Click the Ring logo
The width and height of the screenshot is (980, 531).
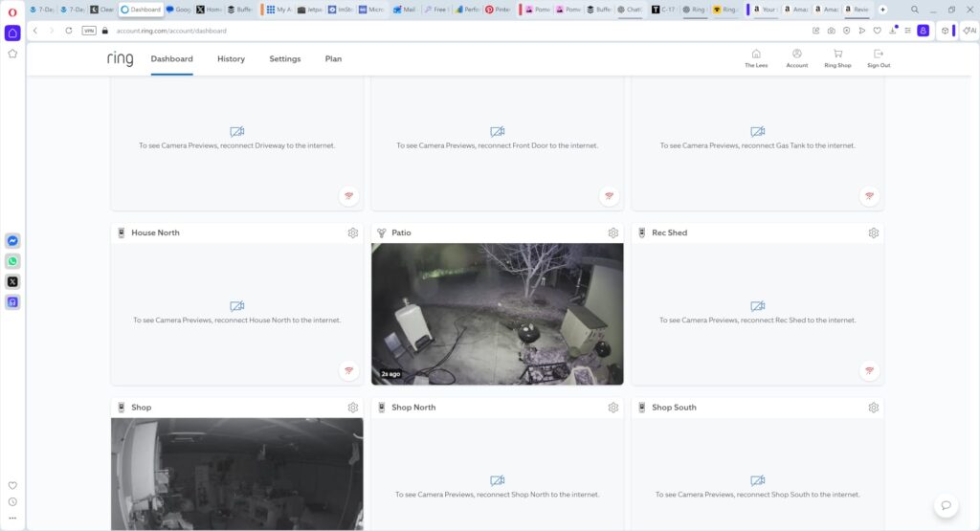[x=121, y=58]
